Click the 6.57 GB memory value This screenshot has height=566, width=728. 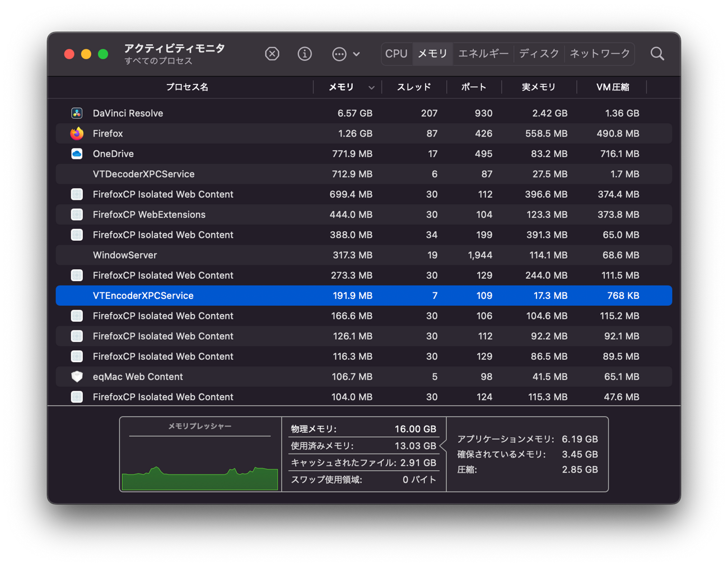[354, 113]
